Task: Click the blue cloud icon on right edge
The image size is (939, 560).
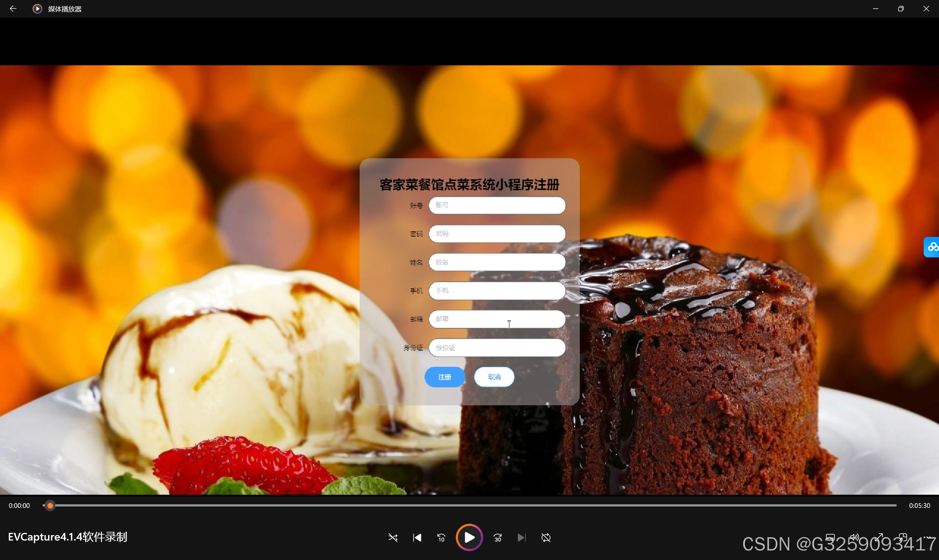Action: [932, 247]
